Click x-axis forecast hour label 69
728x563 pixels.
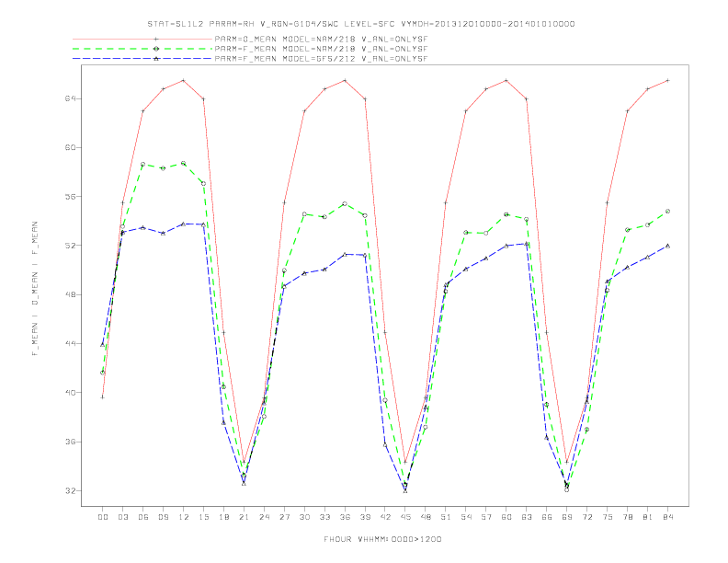pyautogui.click(x=567, y=517)
